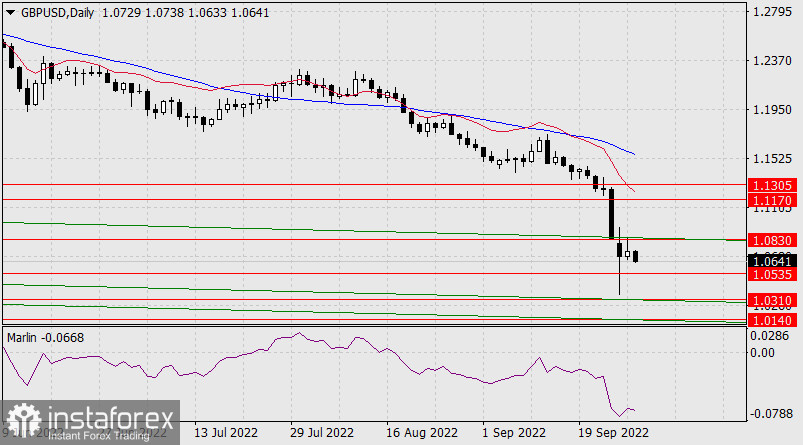Click the 1 Sep 2022 date label
Image resolution: width=803 pixels, height=445 pixels.
pos(514,433)
